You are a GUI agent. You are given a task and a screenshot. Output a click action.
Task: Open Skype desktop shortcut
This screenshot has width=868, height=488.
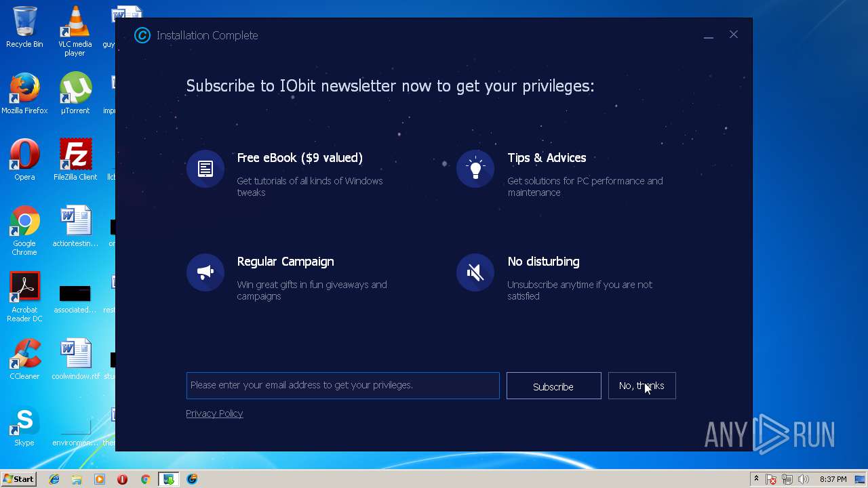[24, 426]
